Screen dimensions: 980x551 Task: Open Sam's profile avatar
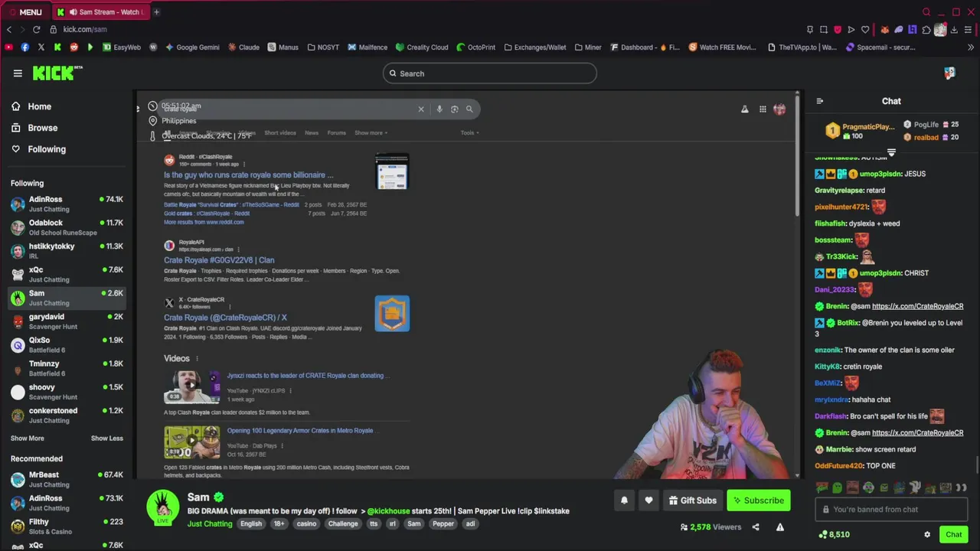click(x=162, y=506)
